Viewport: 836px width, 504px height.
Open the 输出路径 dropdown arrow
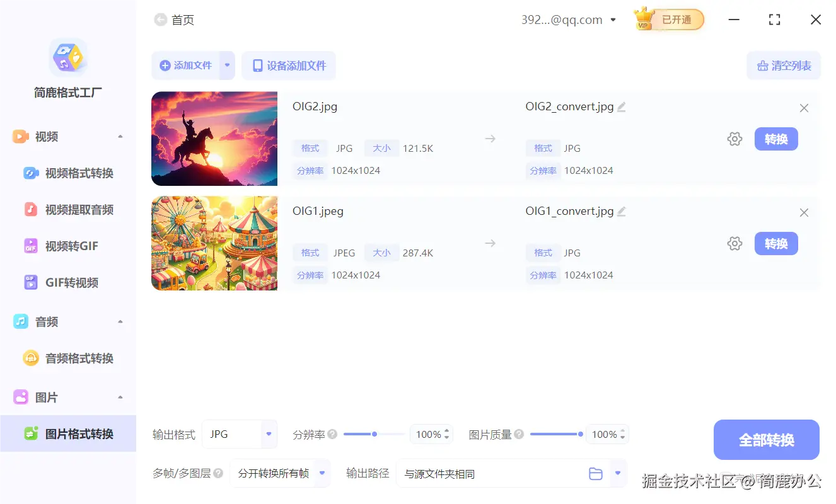618,473
